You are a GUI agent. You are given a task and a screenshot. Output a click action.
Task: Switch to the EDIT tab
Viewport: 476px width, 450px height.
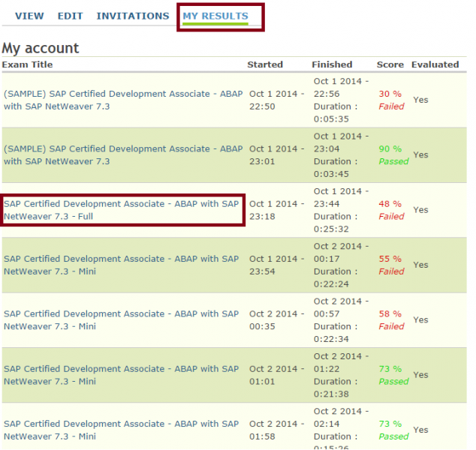[x=70, y=16]
